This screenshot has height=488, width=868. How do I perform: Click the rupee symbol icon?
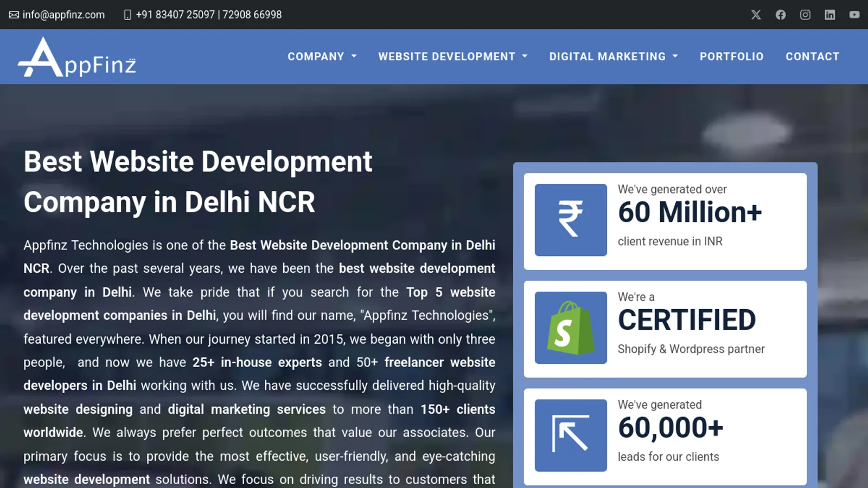click(571, 220)
